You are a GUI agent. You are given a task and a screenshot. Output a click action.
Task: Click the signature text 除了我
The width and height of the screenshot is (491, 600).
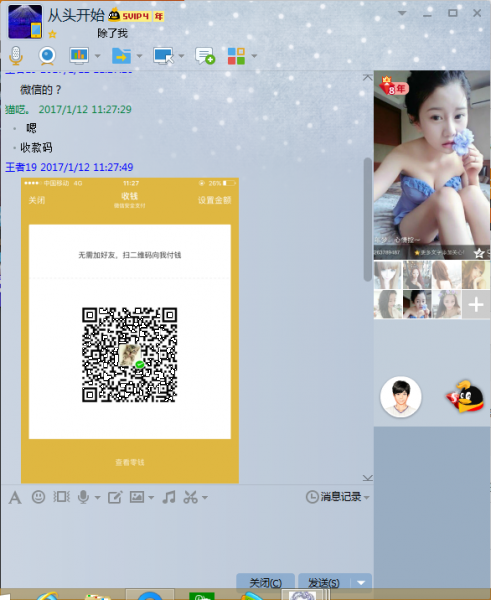(x=112, y=33)
